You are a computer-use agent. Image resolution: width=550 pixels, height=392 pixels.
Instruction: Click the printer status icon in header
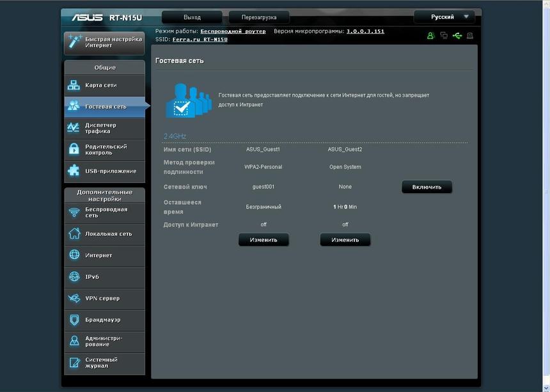pyautogui.click(x=469, y=35)
